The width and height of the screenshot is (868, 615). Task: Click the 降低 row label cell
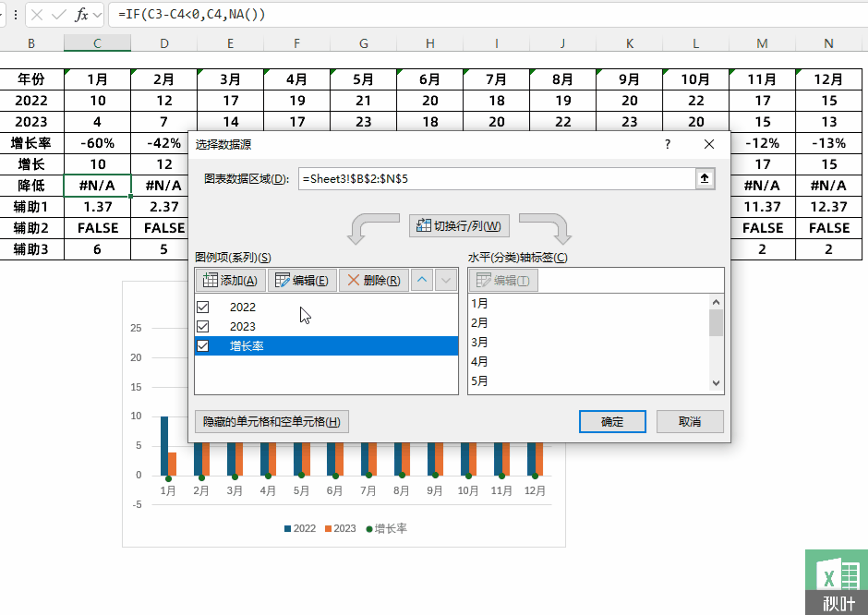pos(31,186)
